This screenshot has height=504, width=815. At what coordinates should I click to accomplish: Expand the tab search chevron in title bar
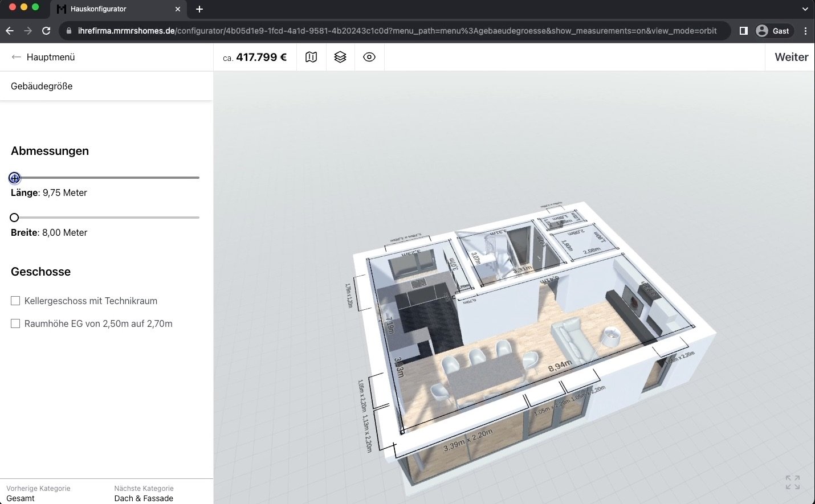click(805, 9)
